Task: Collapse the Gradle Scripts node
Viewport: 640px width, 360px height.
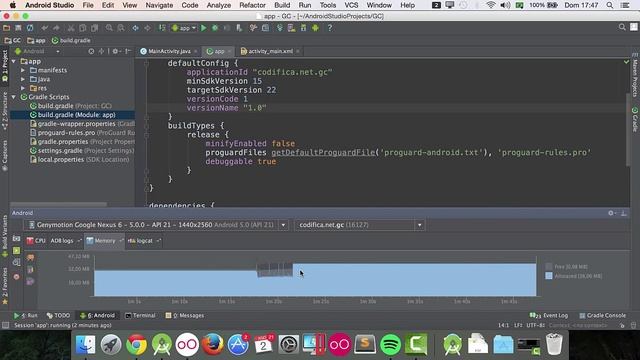Action: (14, 97)
